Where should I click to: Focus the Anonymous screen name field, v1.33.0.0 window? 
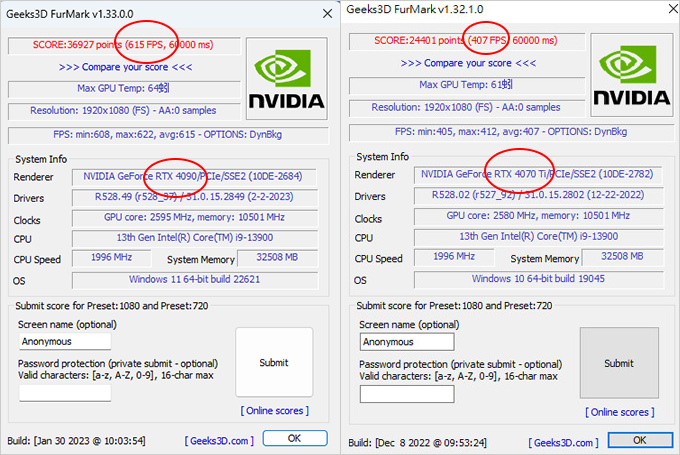pos(65,341)
